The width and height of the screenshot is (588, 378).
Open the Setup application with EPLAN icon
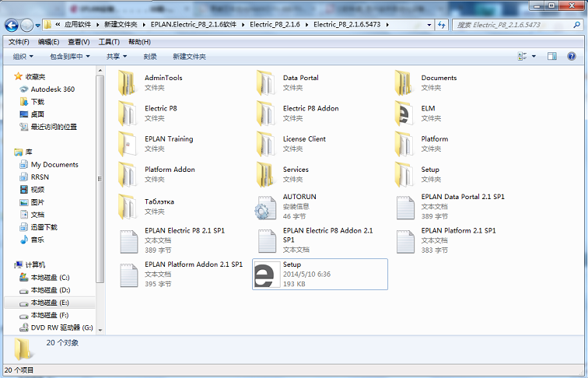pyautogui.click(x=266, y=275)
